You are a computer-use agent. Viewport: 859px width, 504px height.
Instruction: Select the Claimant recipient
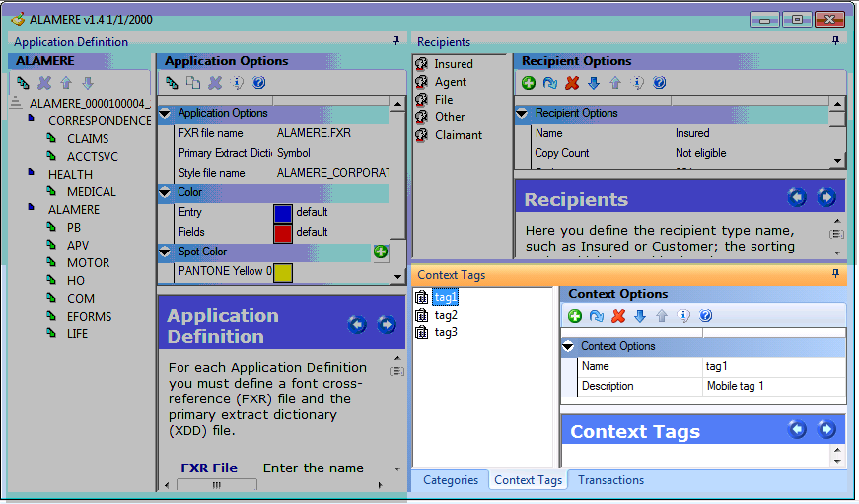459,135
